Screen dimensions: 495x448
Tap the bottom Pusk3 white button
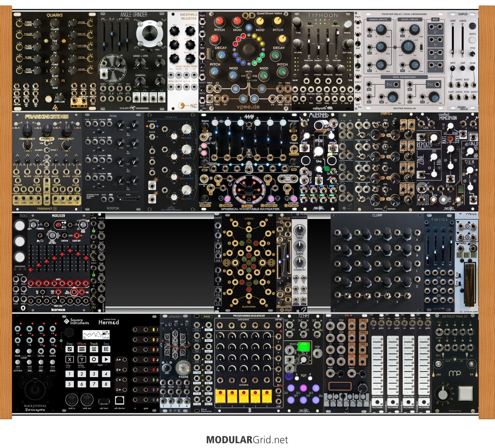(19, 257)
